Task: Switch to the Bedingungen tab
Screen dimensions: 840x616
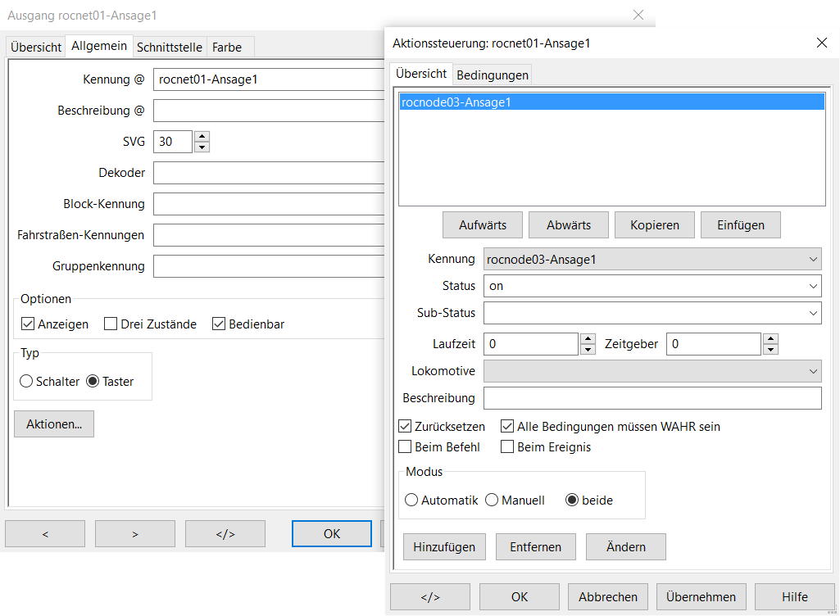Action: (492, 75)
